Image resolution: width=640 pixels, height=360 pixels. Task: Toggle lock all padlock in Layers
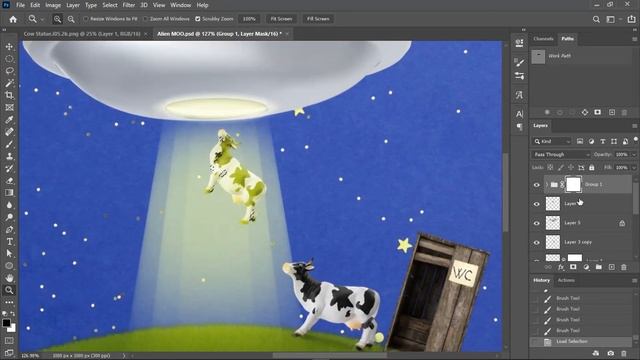coord(591,168)
